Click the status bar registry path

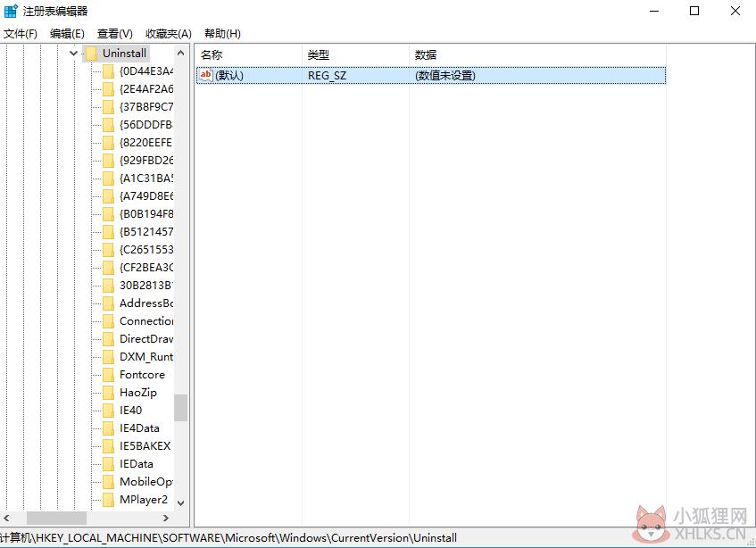click(228, 538)
